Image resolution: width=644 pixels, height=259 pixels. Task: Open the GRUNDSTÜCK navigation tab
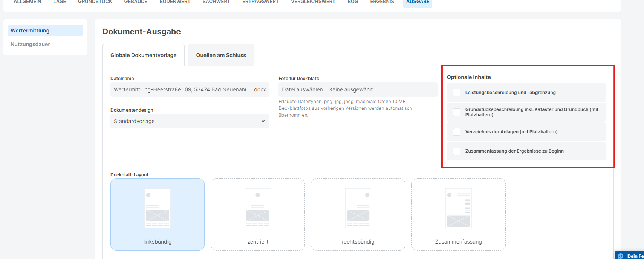(x=95, y=2)
